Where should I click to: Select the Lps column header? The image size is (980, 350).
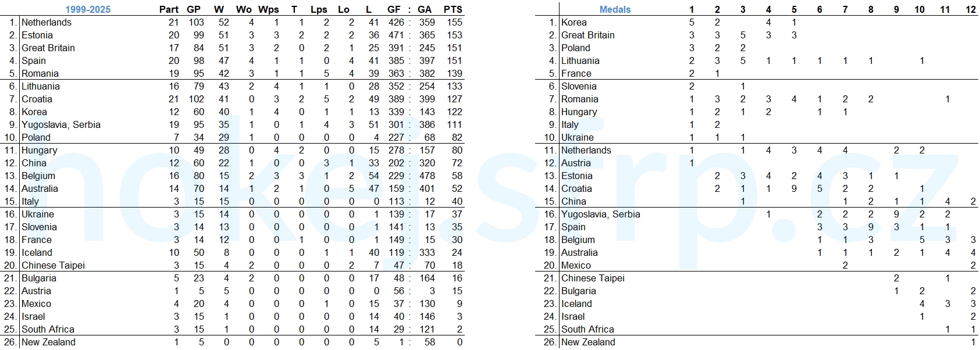[x=319, y=9]
